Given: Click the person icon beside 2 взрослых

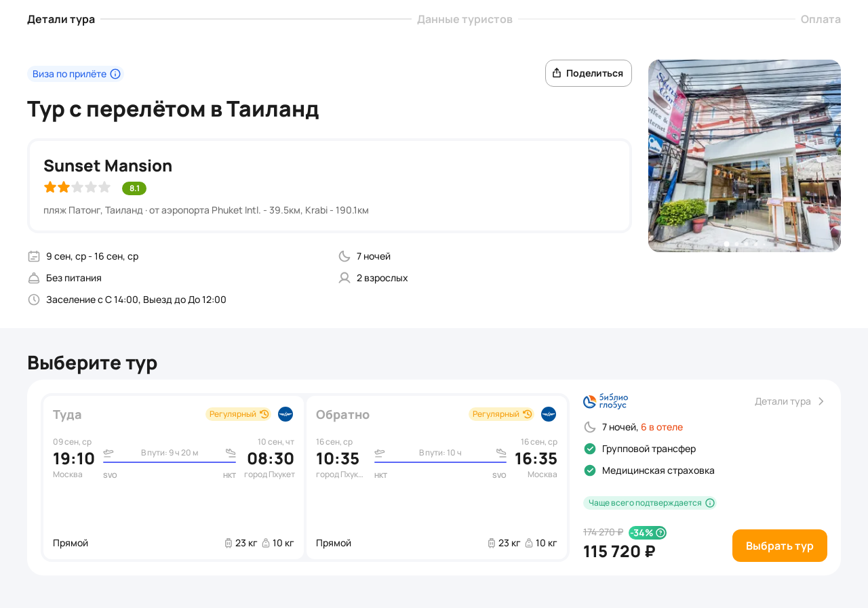Looking at the screenshot, I should [344, 278].
